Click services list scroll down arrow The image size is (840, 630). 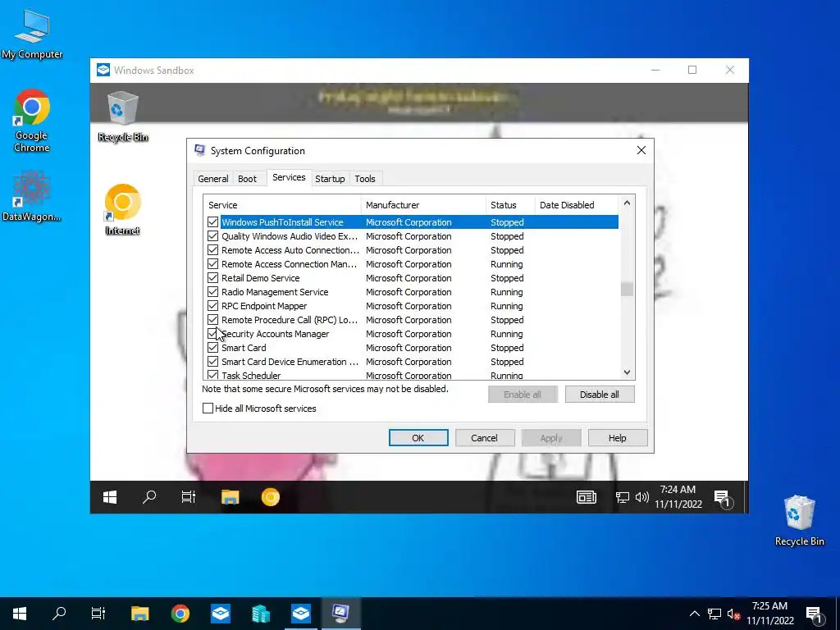click(627, 372)
